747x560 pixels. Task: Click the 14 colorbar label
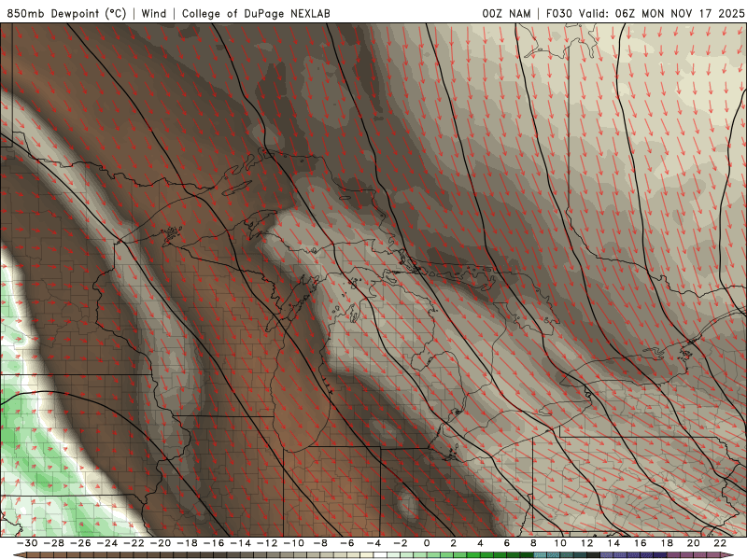pos(613,543)
